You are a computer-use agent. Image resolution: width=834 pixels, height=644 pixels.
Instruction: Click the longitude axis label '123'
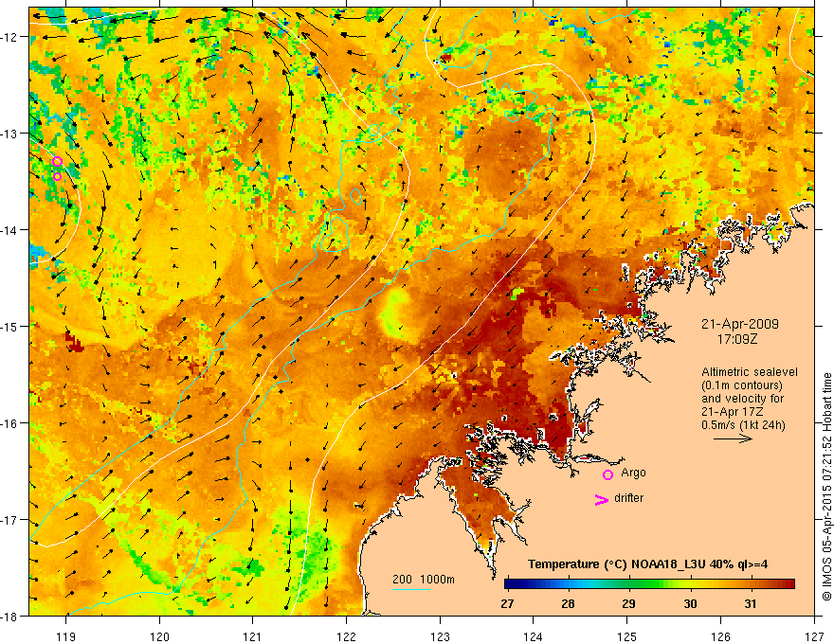click(440, 636)
